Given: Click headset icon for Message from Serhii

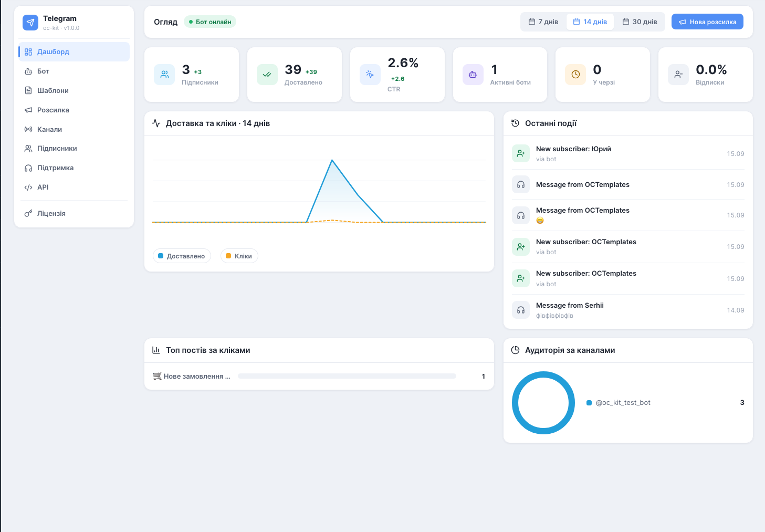Looking at the screenshot, I should (x=521, y=310).
